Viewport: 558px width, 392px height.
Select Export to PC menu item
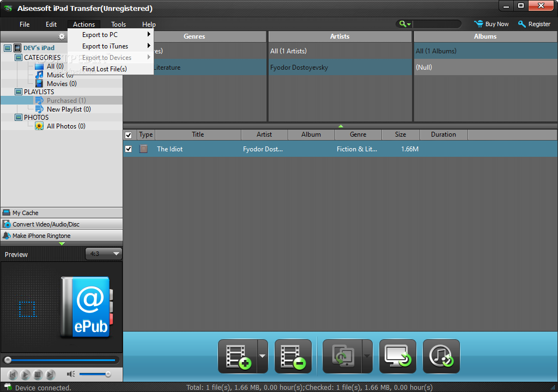point(111,34)
